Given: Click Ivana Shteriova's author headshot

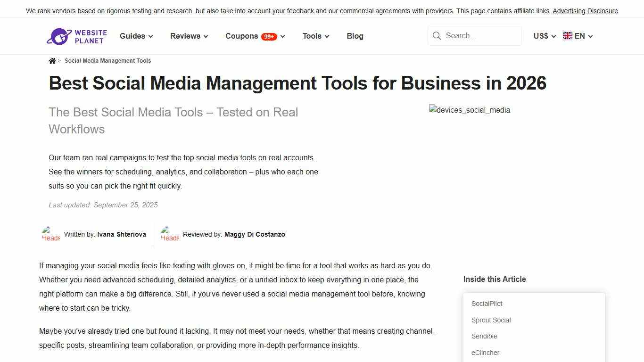Looking at the screenshot, I should [x=50, y=234].
